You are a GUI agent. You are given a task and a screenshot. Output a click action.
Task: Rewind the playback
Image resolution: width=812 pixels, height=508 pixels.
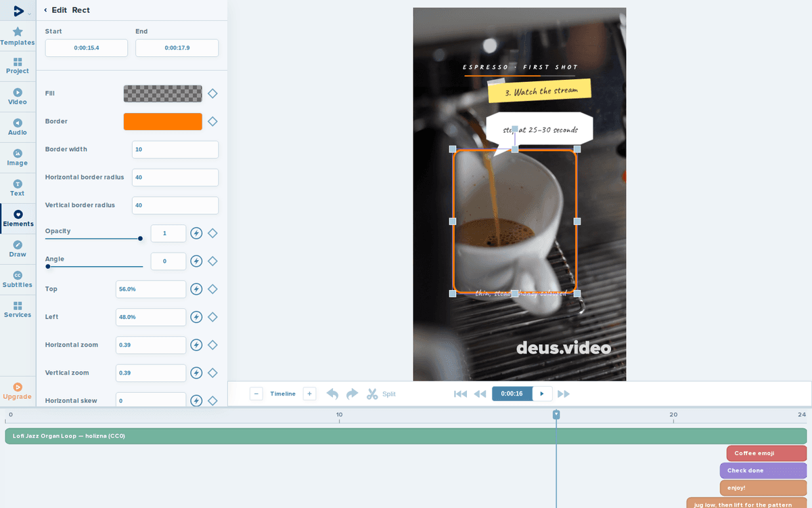click(480, 394)
